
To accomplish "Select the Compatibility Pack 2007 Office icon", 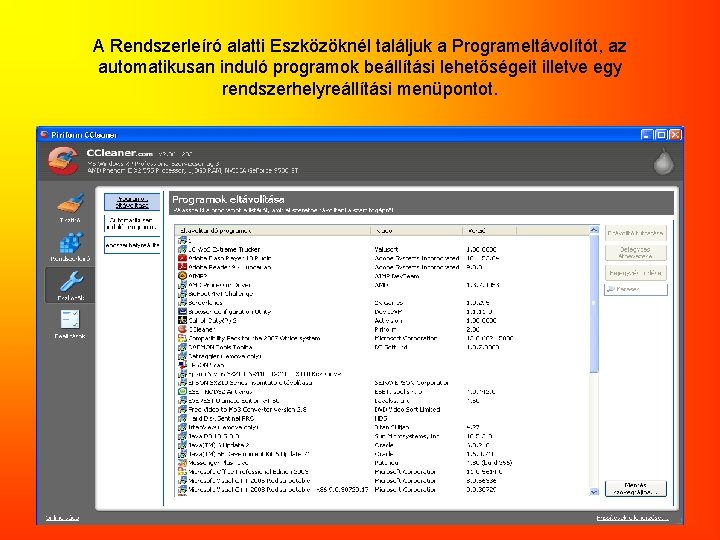I will point(182,338).
